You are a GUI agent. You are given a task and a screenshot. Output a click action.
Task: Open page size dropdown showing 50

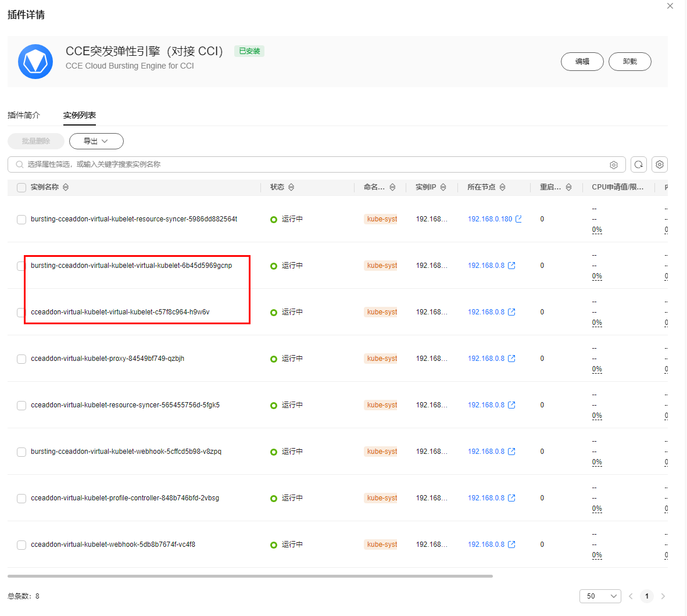pos(600,596)
